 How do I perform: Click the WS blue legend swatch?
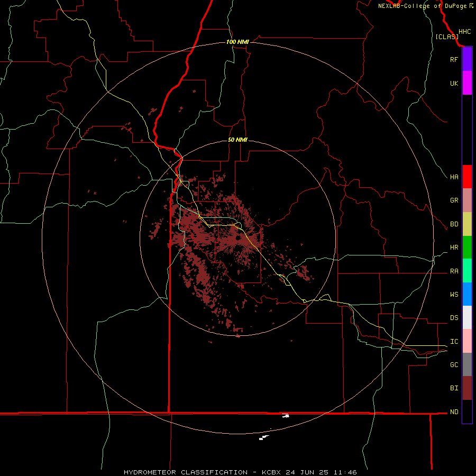(x=467, y=294)
